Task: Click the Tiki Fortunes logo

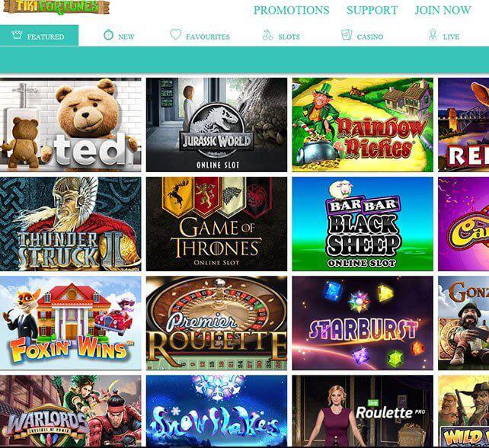Action: (x=56, y=7)
